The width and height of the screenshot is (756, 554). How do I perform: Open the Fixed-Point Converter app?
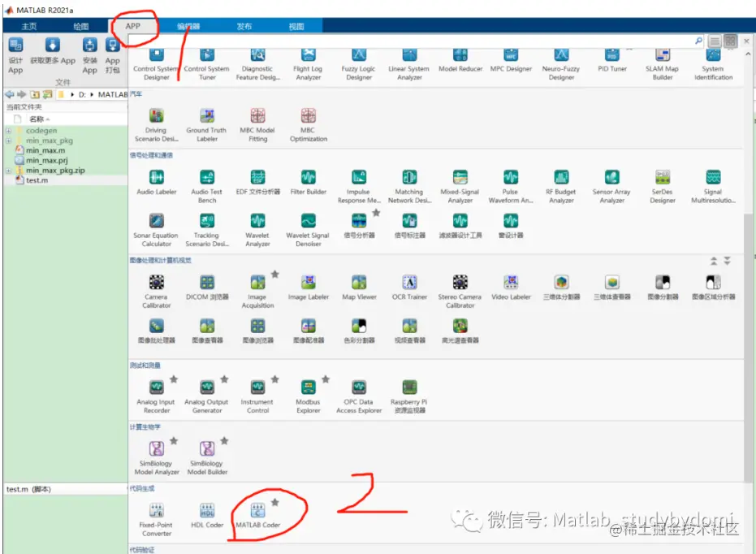click(156, 519)
